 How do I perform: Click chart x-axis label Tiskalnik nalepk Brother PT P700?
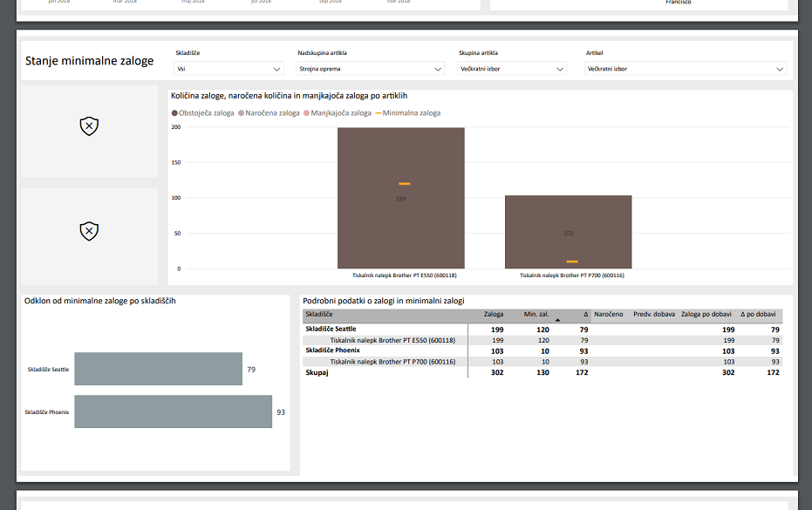click(572, 275)
